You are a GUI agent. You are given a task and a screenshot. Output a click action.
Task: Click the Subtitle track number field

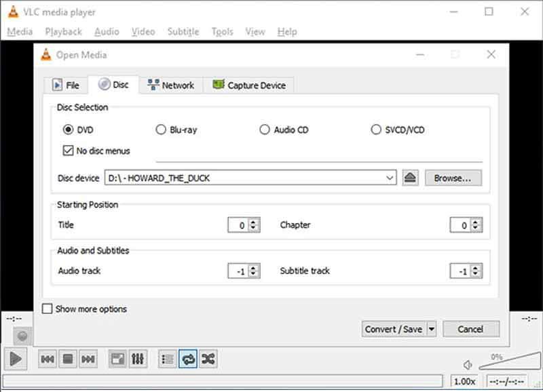pyautogui.click(x=461, y=271)
